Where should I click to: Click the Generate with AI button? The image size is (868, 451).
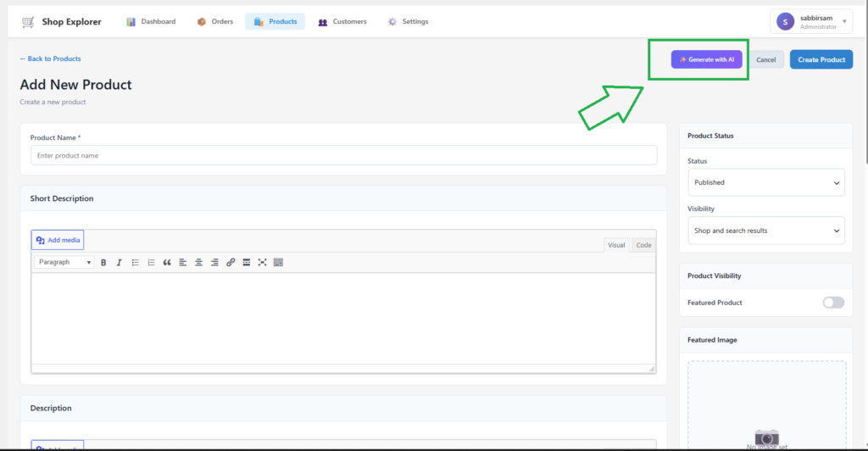pyautogui.click(x=706, y=59)
